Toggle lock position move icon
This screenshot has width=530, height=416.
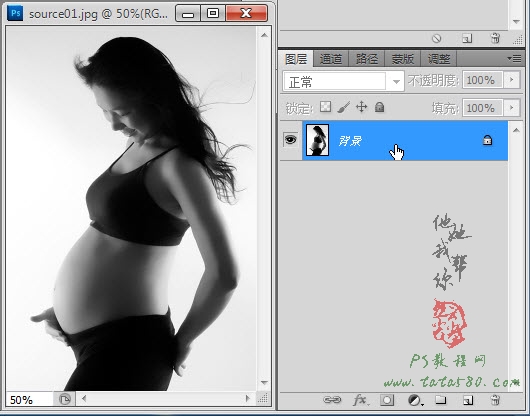click(362, 107)
